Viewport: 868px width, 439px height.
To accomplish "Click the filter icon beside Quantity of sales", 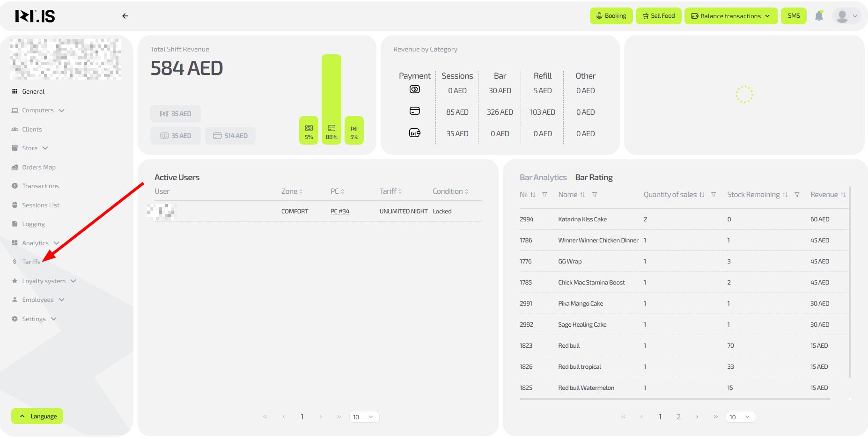I will point(714,195).
